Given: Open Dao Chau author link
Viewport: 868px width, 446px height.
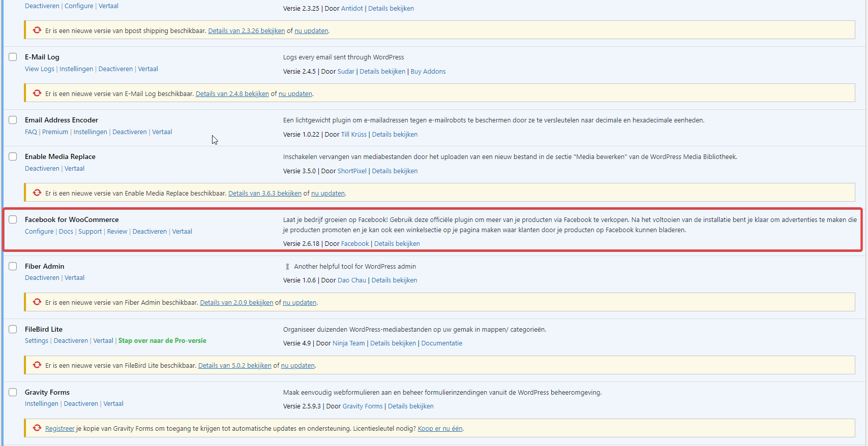Looking at the screenshot, I should pyautogui.click(x=352, y=280).
